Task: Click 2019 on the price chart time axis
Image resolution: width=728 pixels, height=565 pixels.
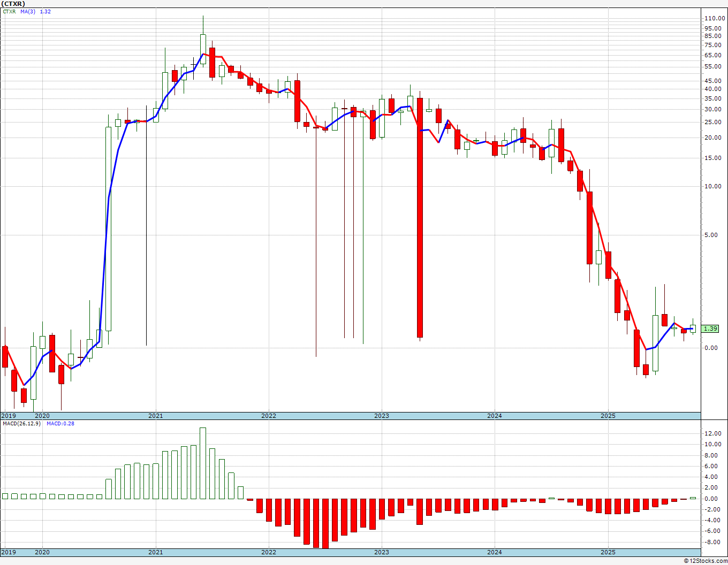Action: (7, 416)
